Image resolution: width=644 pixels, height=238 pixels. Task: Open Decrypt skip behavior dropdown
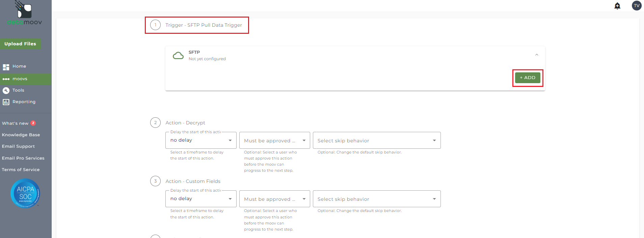tap(377, 140)
